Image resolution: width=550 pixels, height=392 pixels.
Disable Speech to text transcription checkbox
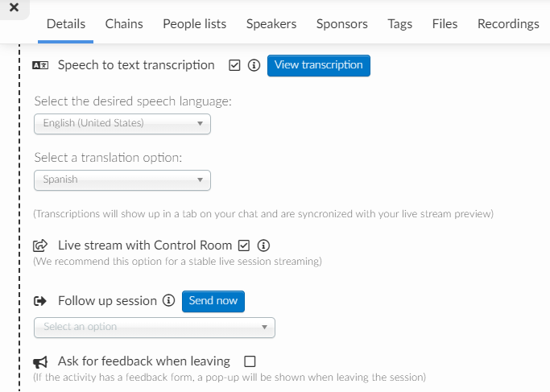point(234,65)
